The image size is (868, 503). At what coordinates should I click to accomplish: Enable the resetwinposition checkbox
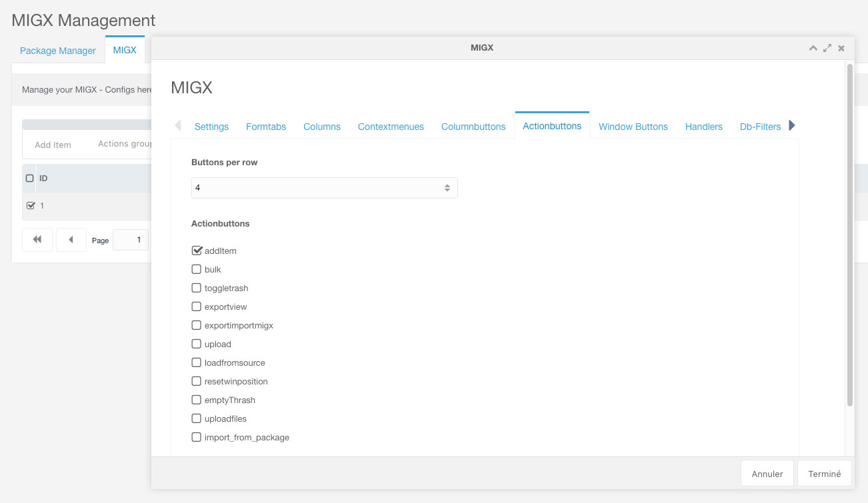(x=197, y=381)
